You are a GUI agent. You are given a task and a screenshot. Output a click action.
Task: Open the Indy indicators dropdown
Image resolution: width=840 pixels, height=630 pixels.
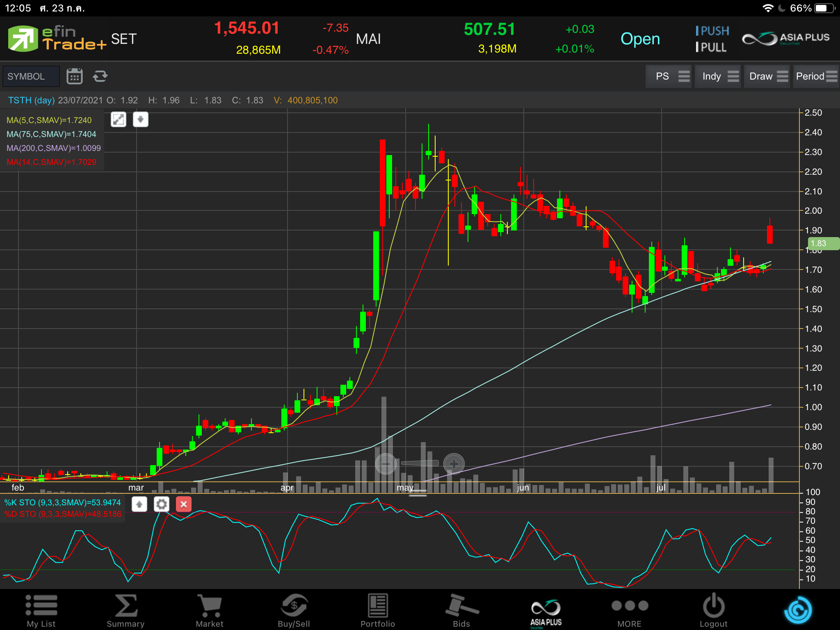(x=718, y=76)
